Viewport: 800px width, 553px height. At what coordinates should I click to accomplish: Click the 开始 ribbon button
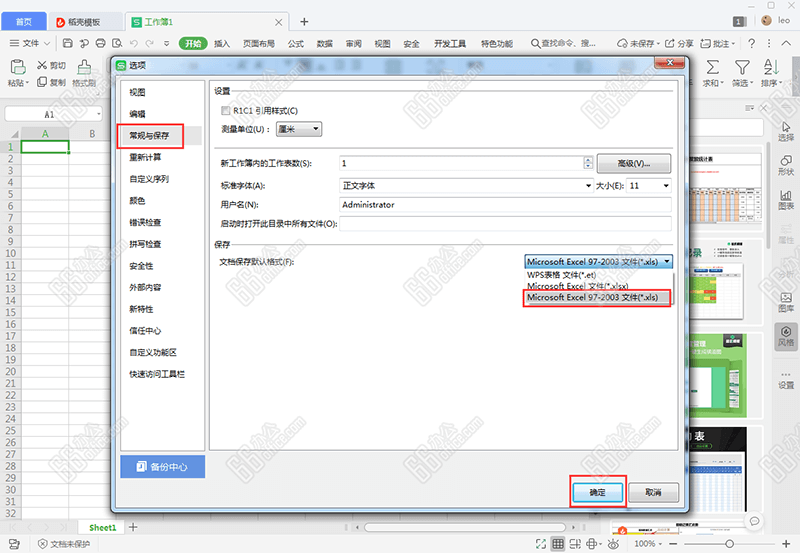coord(193,43)
